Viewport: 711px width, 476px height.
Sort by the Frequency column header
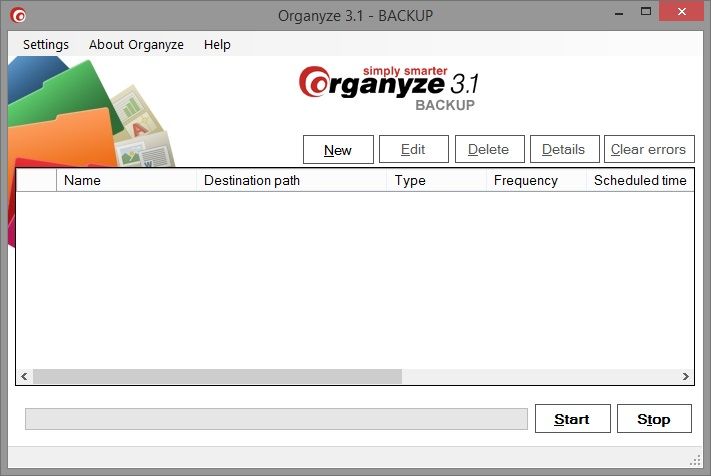[x=536, y=180]
